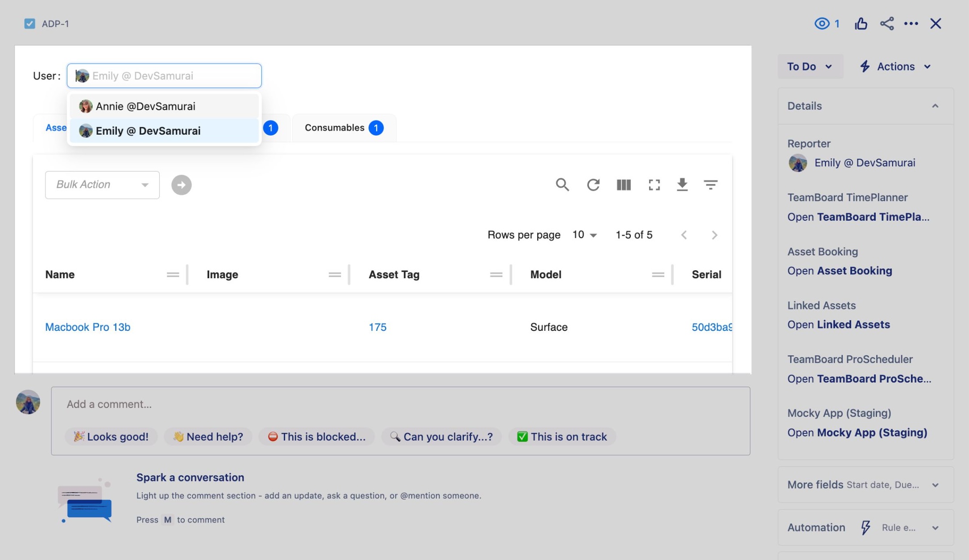Click the User input field
This screenshot has height=560, width=969.
tap(164, 75)
